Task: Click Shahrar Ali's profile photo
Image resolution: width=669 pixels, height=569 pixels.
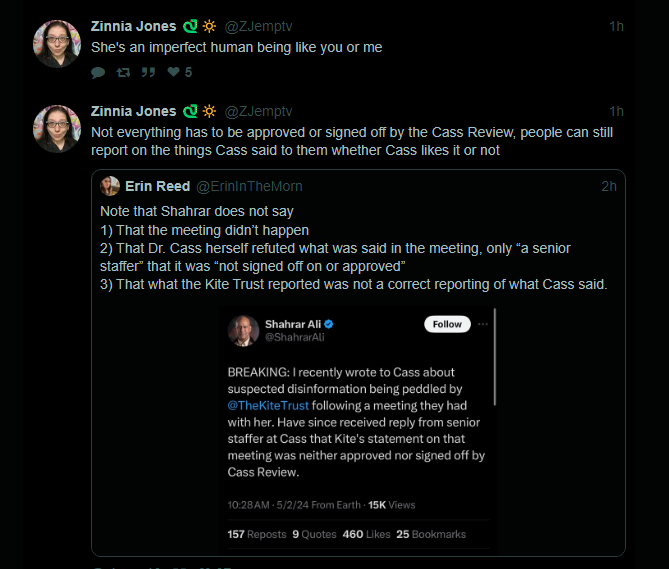Action: pyautogui.click(x=244, y=331)
